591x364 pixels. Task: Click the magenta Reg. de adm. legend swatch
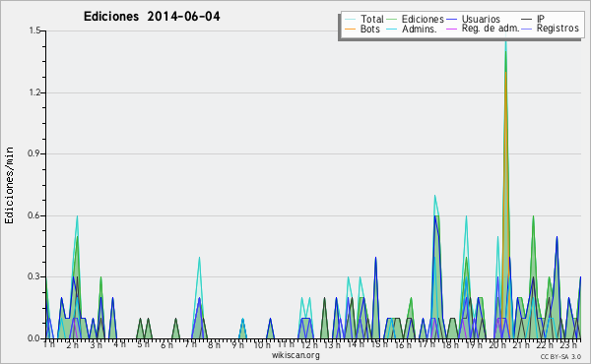click(451, 29)
